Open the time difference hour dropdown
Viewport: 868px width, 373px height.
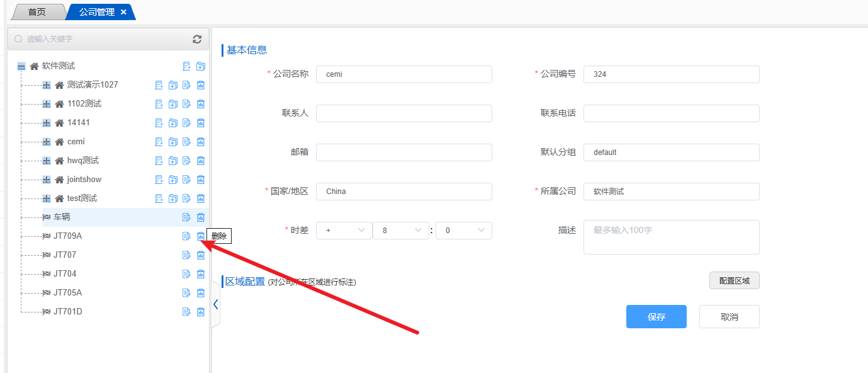coord(400,231)
